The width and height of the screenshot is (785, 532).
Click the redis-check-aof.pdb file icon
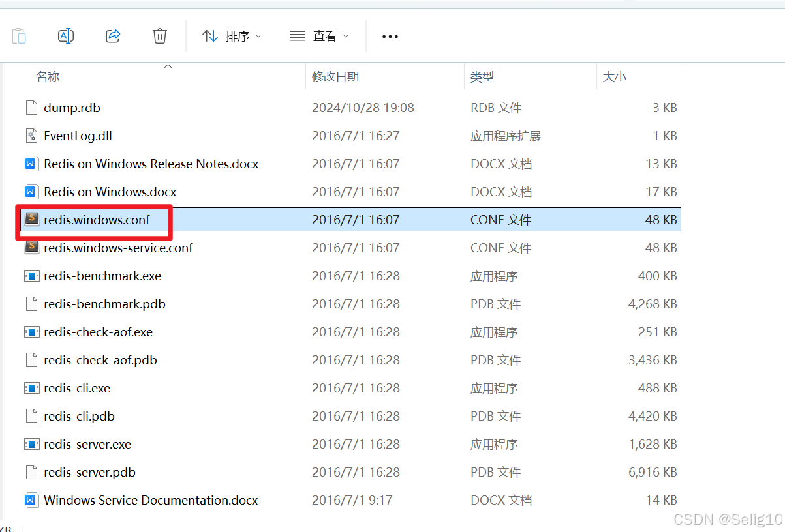[x=31, y=360]
